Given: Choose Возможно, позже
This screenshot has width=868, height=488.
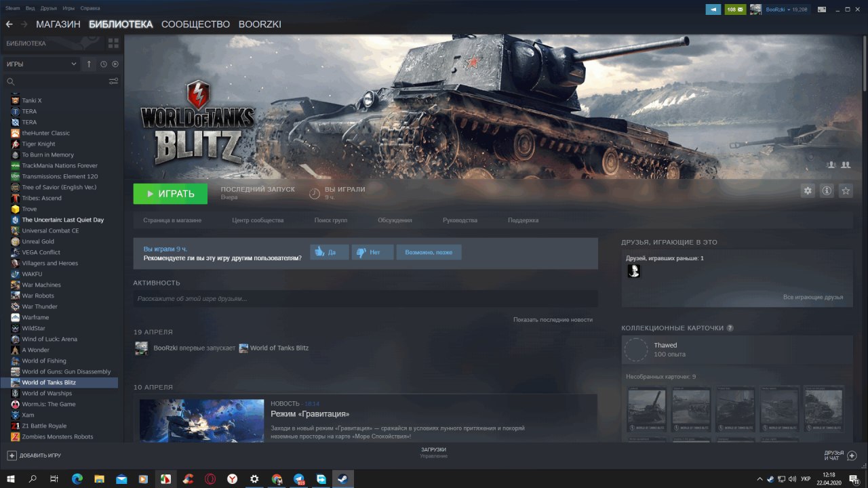Looking at the screenshot, I should (x=429, y=252).
